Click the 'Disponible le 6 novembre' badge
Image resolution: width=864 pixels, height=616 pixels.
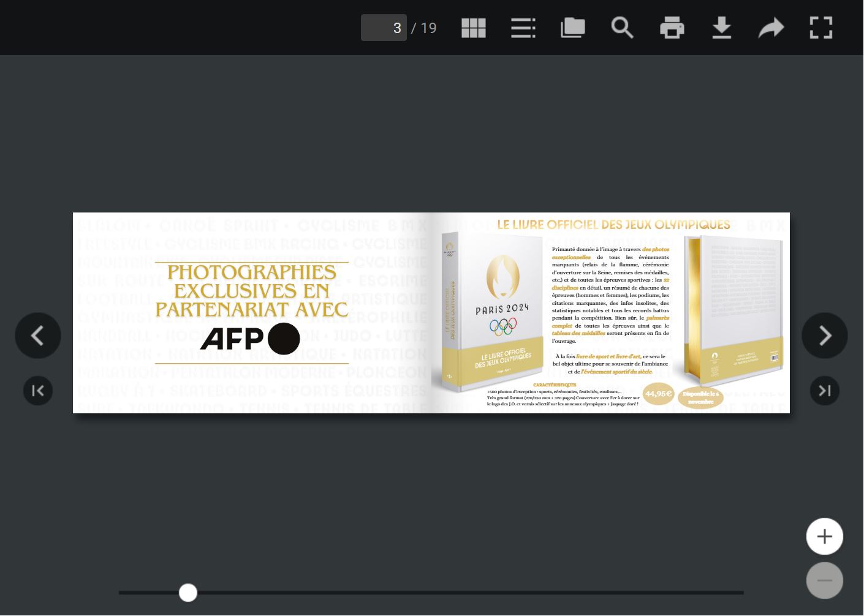click(x=700, y=397)
